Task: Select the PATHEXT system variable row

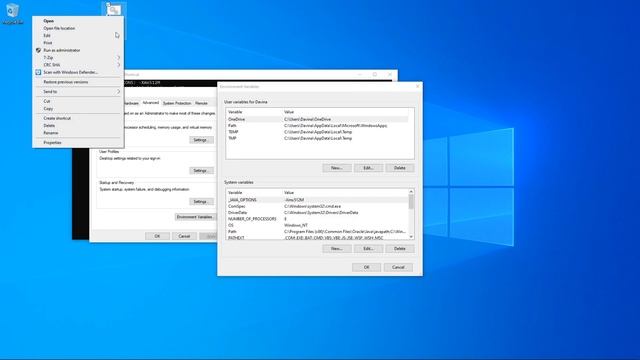Action: tap(317, 237)
